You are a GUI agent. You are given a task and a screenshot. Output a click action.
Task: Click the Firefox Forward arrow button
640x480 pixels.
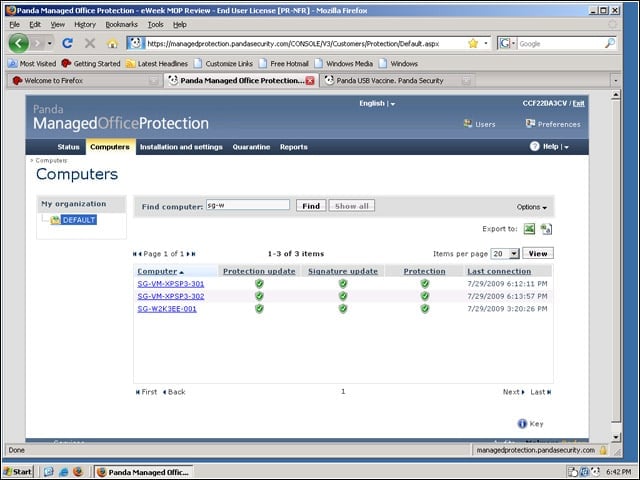[37, 43]
